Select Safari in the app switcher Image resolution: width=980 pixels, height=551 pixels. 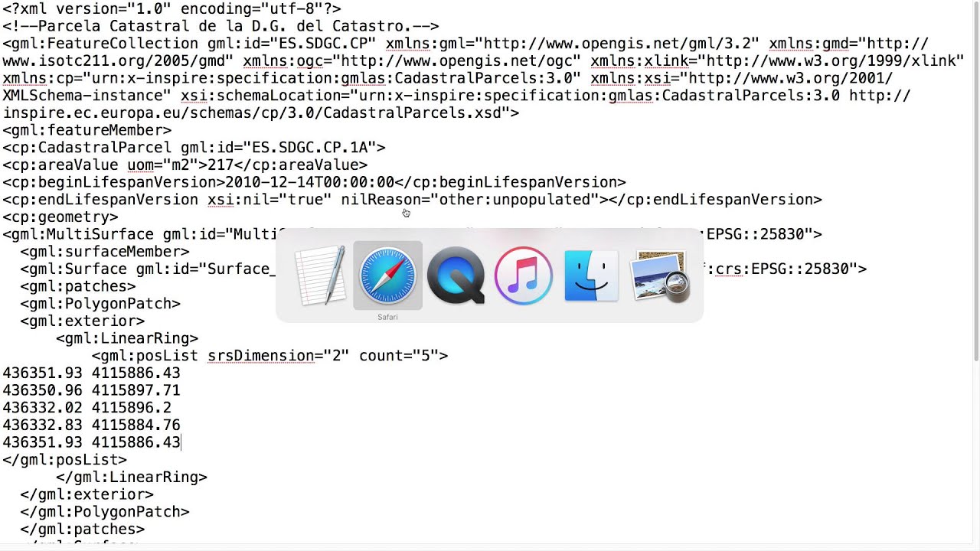click(x=387, y=275)
